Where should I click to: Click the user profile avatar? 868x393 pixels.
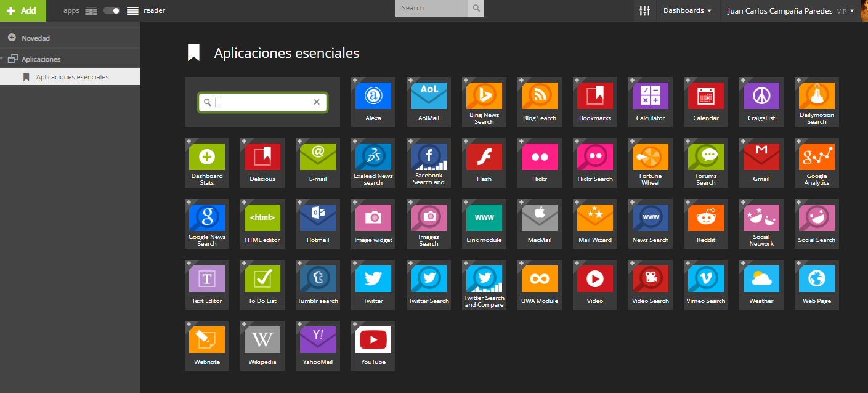point(864,10)
